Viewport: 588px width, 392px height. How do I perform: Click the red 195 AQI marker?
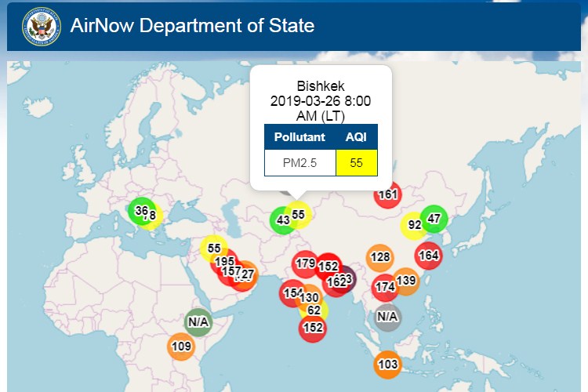click(x=223, y=261)
